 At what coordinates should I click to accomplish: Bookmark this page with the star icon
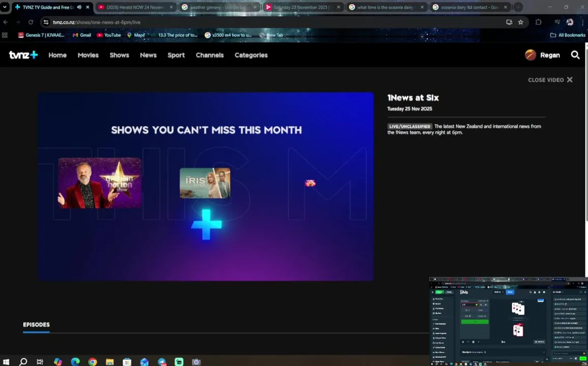point(520,22)
